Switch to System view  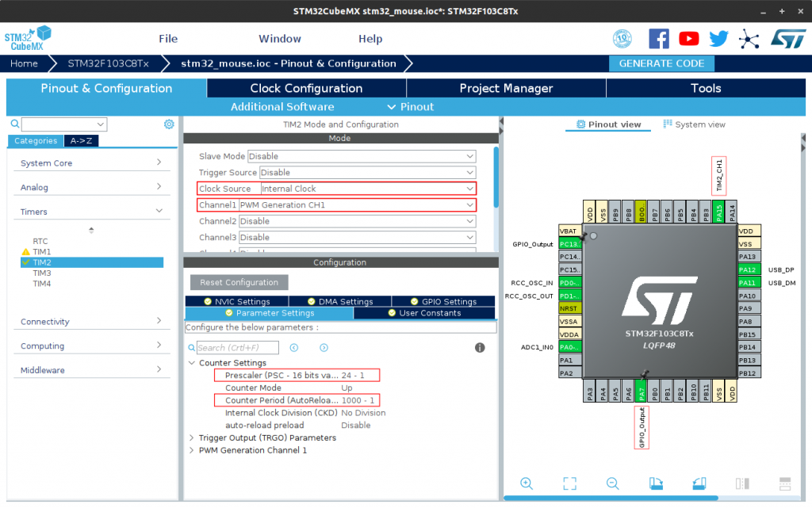tap(694, 124)
